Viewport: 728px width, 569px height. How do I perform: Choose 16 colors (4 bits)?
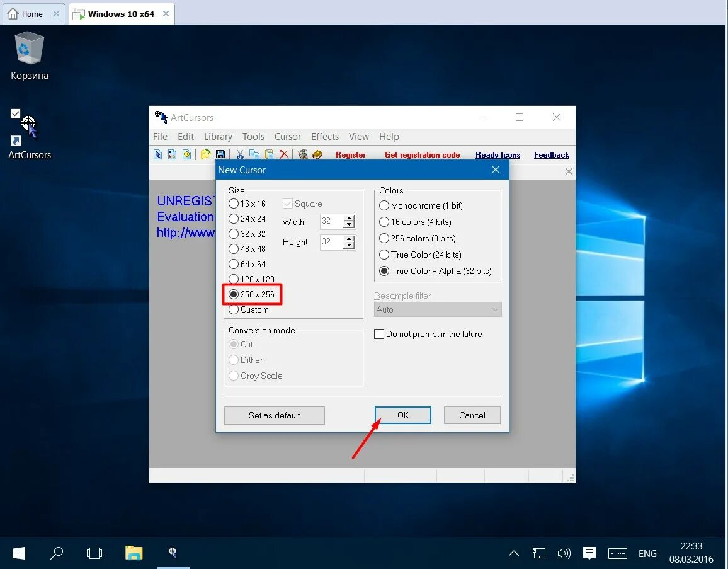[x=415, y=222]
